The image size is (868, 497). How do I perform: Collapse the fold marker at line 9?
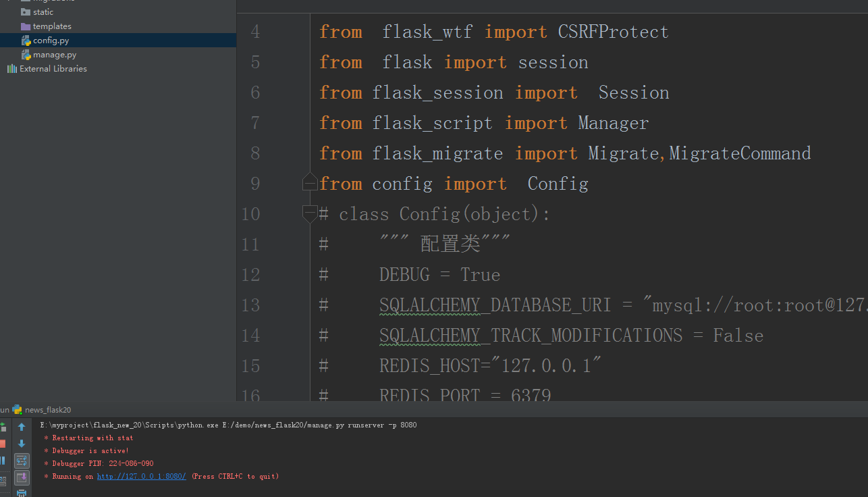click(x=309, y=184)
